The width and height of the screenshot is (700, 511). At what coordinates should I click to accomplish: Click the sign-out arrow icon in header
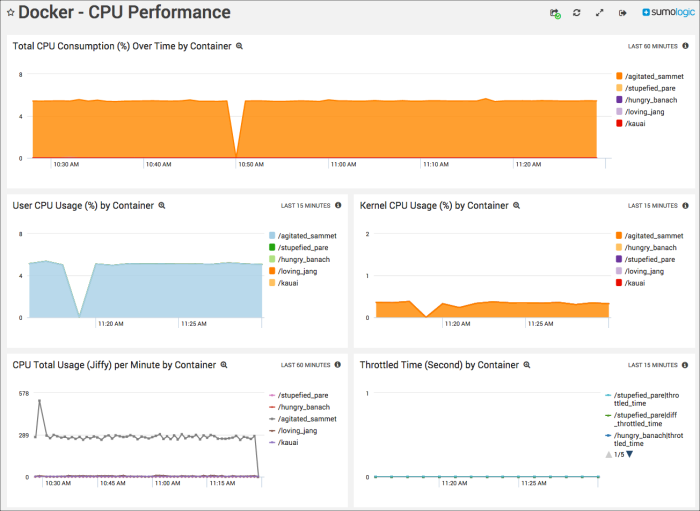point(622,13)
